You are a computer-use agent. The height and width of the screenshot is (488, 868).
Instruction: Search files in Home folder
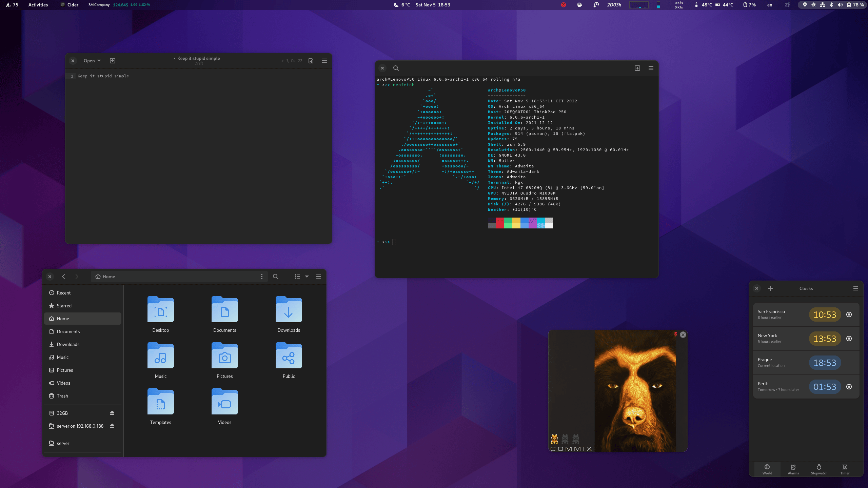[276, 277]
